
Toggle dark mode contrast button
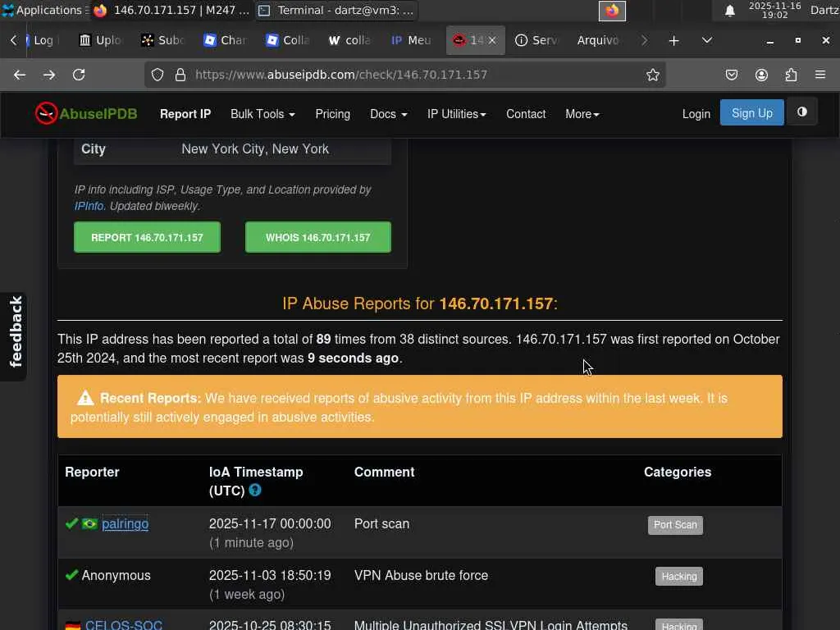pyautogui.click(x=802, y=112)
